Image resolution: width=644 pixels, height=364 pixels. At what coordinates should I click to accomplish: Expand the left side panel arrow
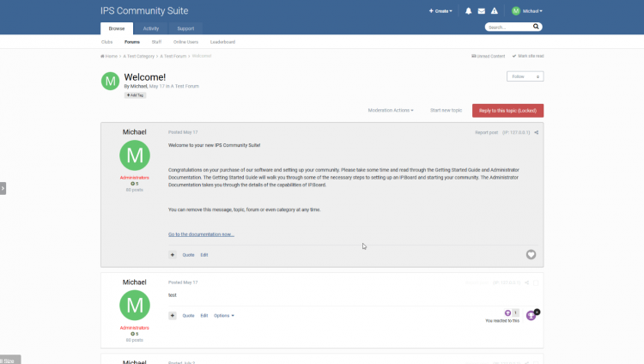coord(3,188)
